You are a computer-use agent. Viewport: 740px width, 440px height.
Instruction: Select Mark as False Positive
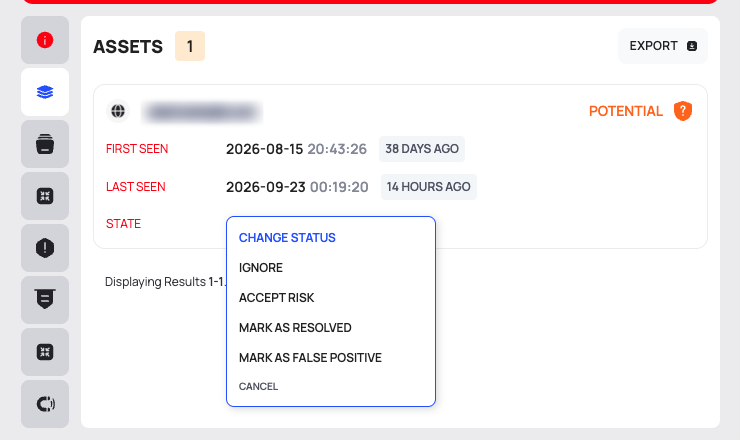point(310,358)
